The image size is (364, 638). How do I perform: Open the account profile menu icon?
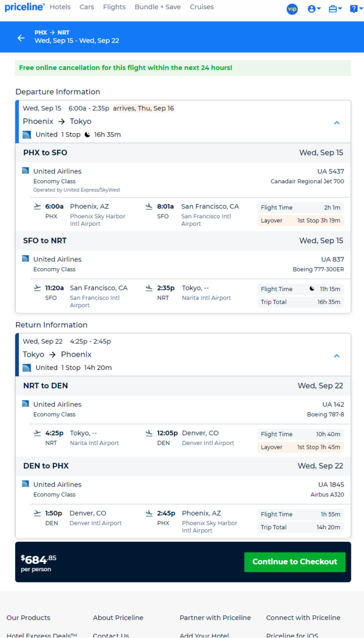pos(315,9)
